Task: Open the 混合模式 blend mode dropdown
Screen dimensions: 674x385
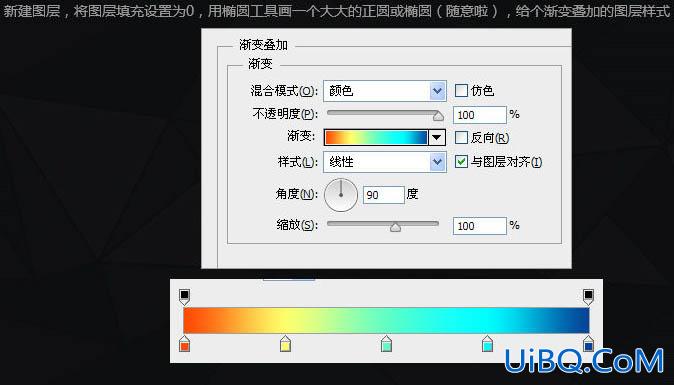Action: coord(385,91)
